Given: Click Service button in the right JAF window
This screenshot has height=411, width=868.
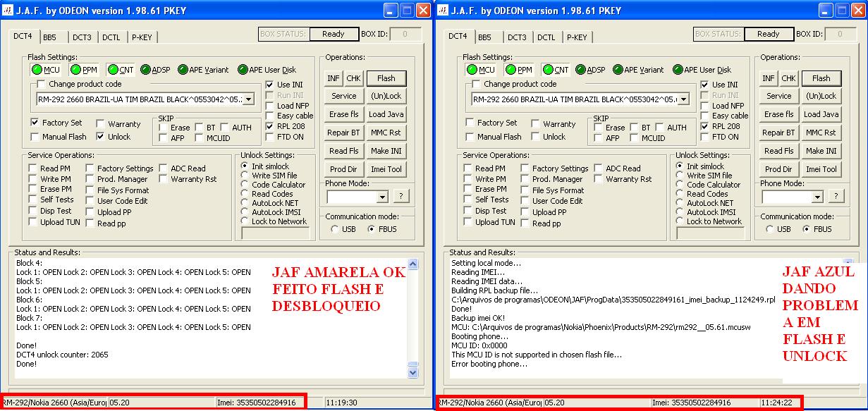Looking at the screenshot, I should [x=779, y=96].
